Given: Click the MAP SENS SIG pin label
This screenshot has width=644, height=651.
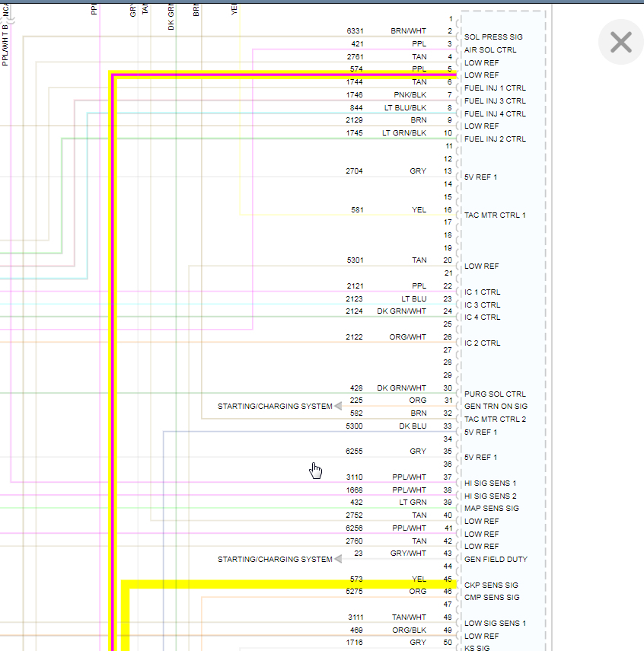Looking at the screenshot, I should (x=492, y=508).
